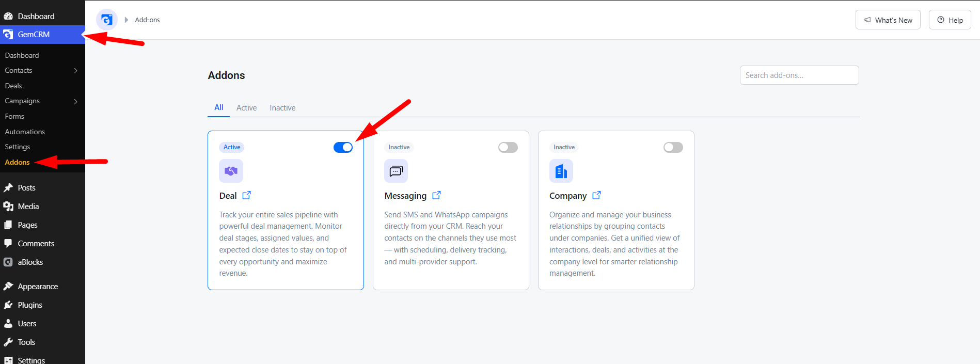Click the GemCRM main menu item

[42, 35]
